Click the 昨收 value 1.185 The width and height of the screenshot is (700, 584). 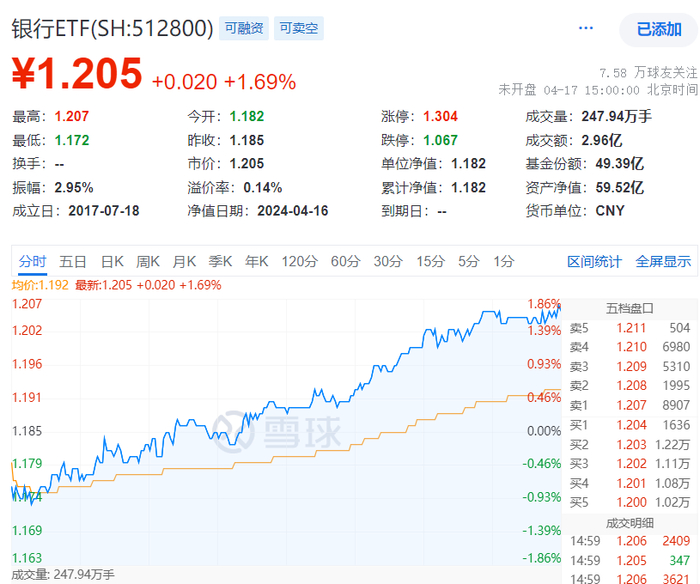tap(247, 141)
